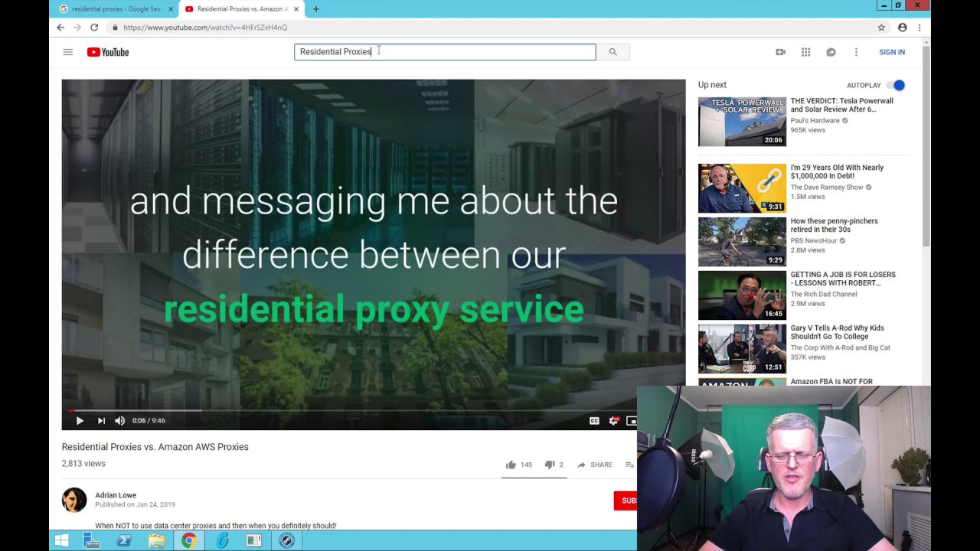Click the SHARE button
The width and height of the screenshot is (980, 551).
point(594,465)
